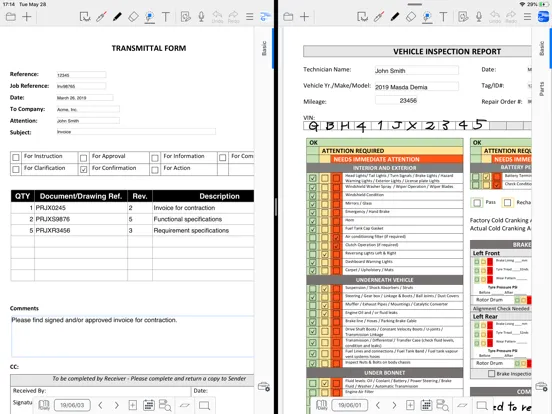Open the hamburger menu in right window

tap(527, 17)
